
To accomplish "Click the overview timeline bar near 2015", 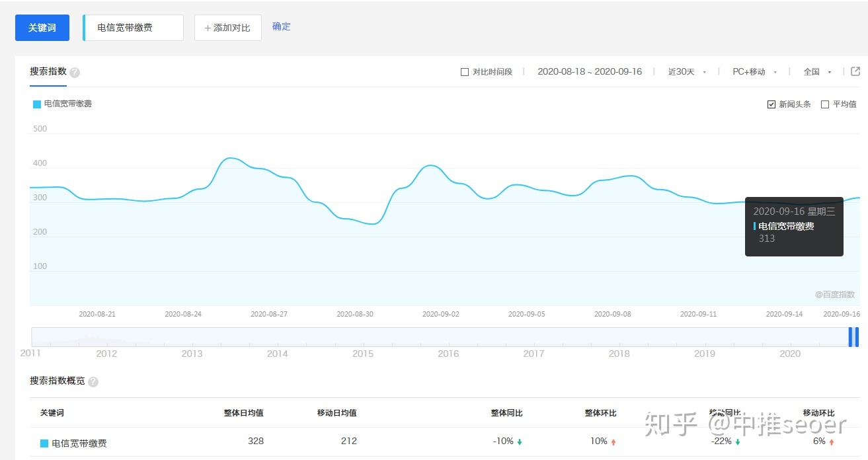I will pyautogui.click(x=363, y=336).
